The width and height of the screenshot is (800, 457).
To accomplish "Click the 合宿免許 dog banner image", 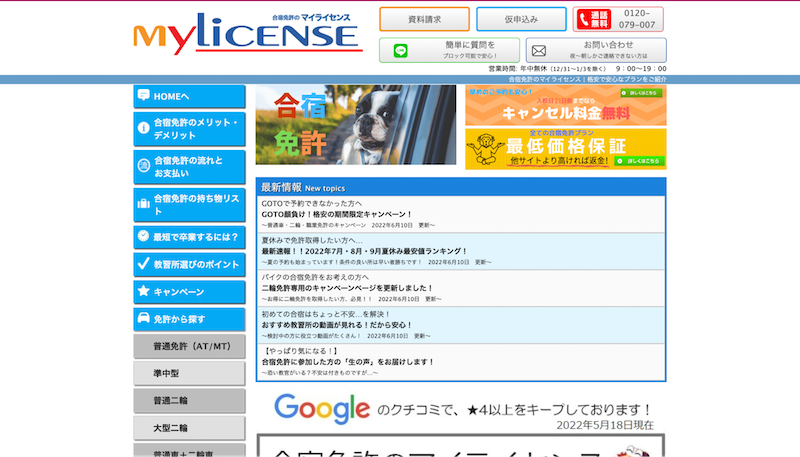I will 356,124.
